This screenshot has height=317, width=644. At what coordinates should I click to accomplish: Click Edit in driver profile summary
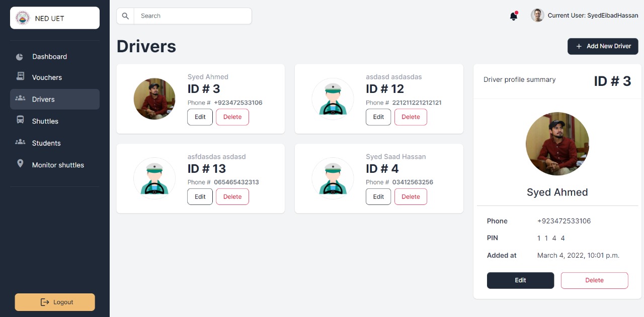(x=520, y=280)
